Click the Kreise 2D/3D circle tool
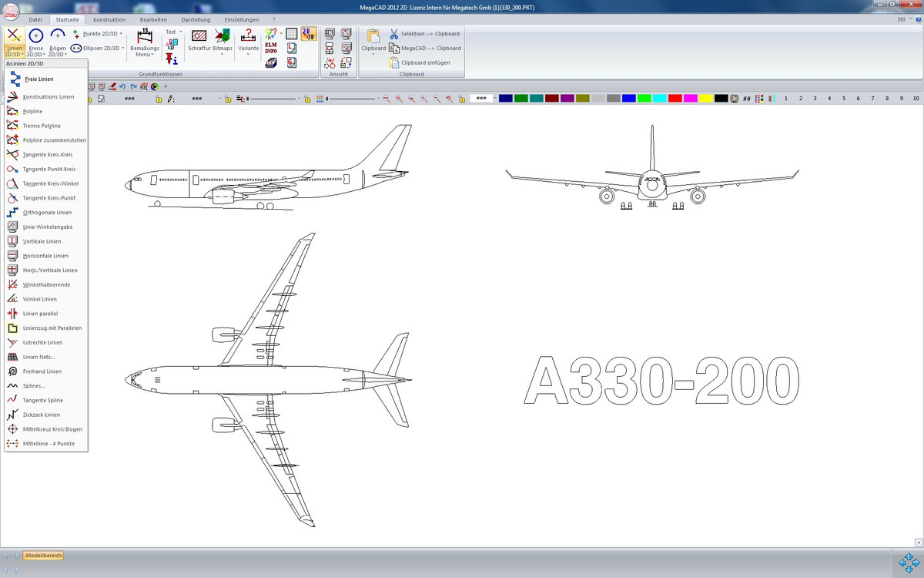Image resolution: width=924 pixels, height=578 pixels. 35,42
